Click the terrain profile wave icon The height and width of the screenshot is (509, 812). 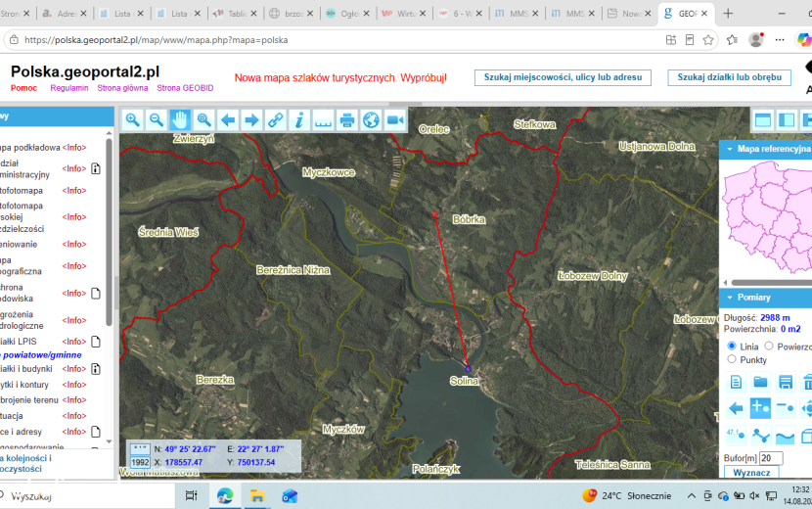click(785, 437)
